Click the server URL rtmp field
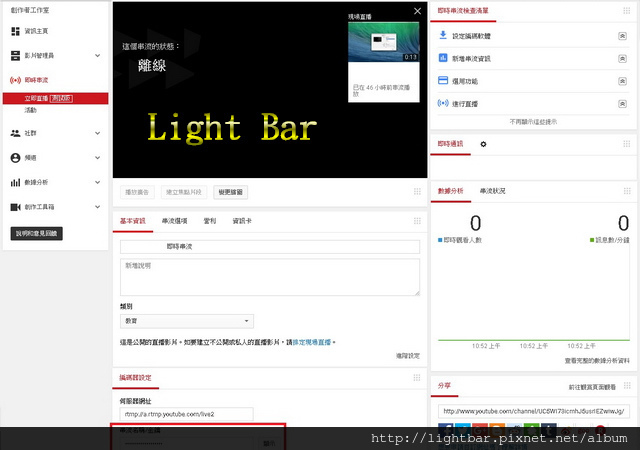The height and width of the screenshot is (450, 640). 187,414
